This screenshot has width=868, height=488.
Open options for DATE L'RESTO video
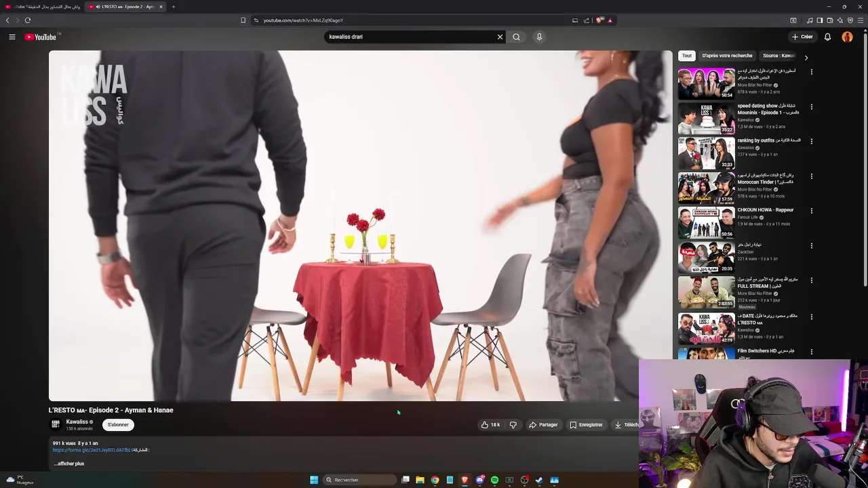tap(811, 317)
